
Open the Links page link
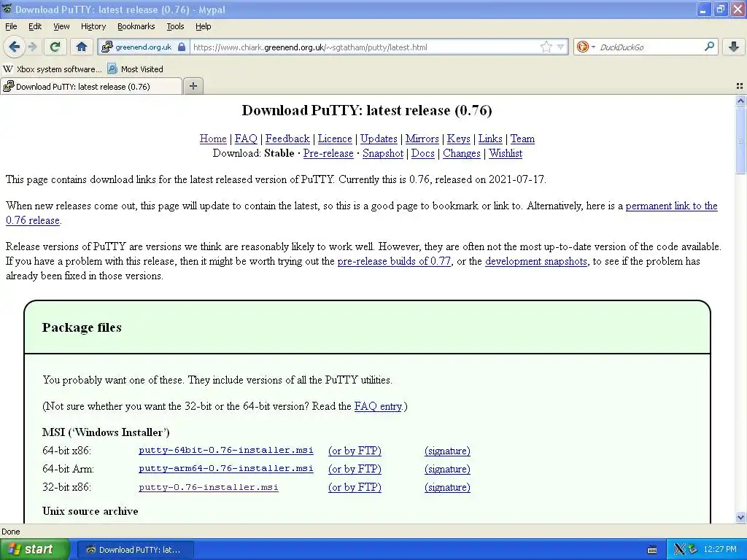point(490,139)
